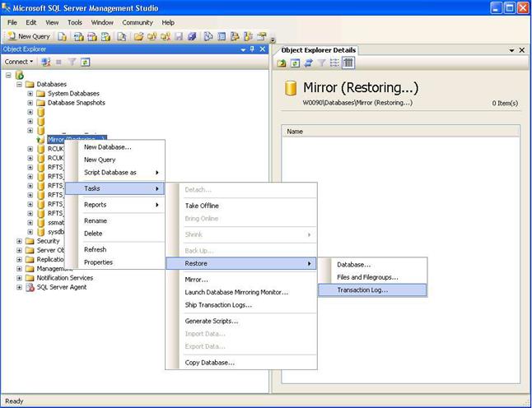The height and width of the screenshot is (408, 532).
Task: Start an Analysis Services DMX Query
Action: [92, 36]
